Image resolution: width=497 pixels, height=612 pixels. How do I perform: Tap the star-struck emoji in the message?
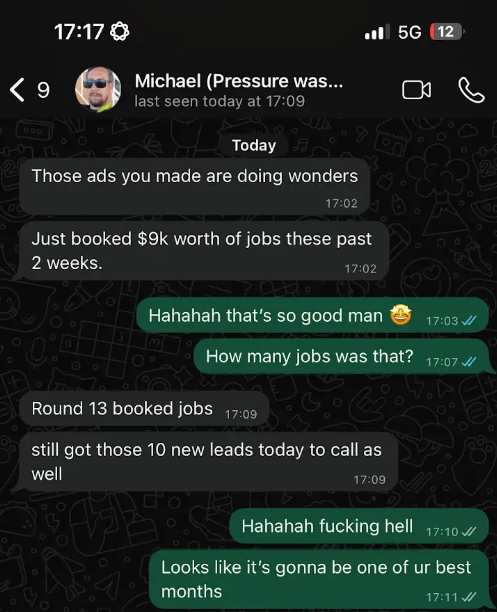click(401, 315)
